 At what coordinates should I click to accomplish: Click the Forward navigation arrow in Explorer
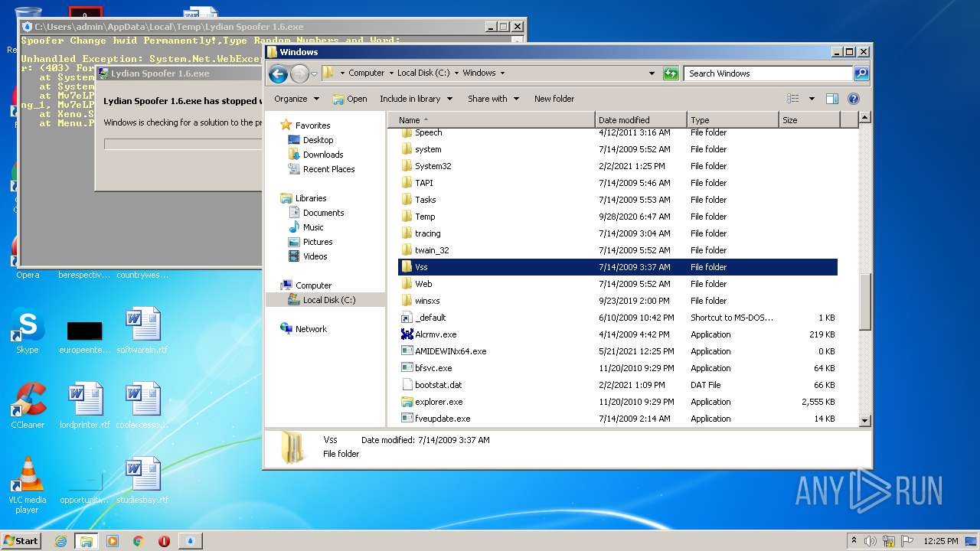point(299,73)
